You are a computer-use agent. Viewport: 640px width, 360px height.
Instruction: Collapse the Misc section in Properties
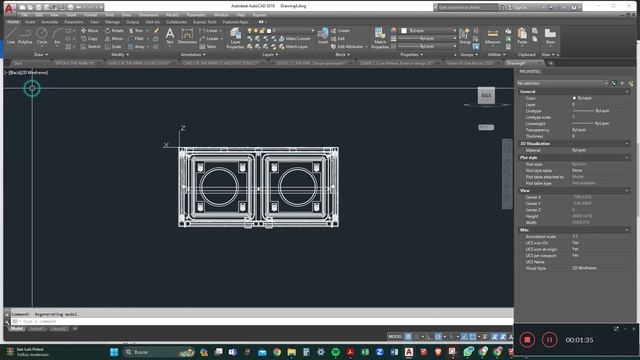click(627, 230)
